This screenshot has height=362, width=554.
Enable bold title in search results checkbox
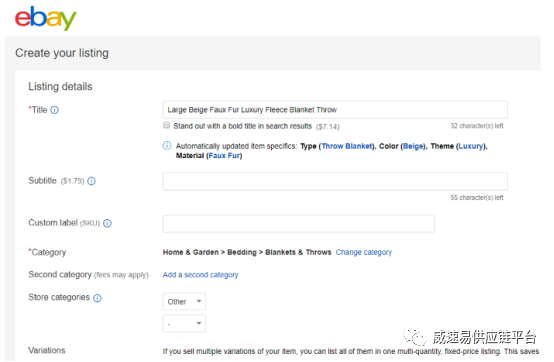166,125
